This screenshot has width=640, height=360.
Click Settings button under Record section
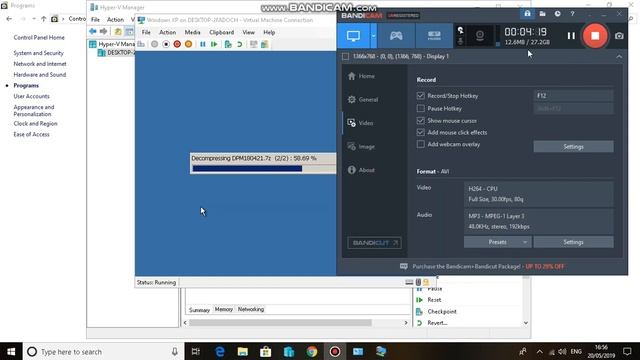(x=573, y=147)
